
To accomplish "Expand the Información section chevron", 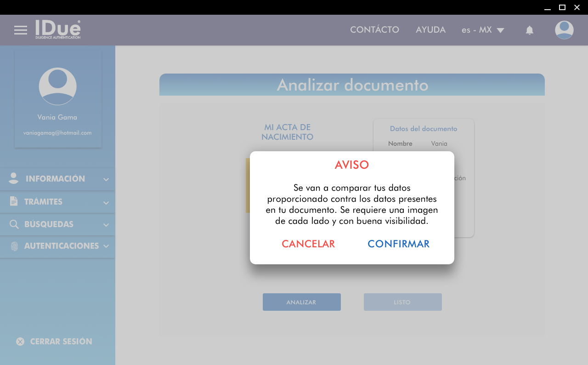I will pyautogui.click(x=106, y=179).
